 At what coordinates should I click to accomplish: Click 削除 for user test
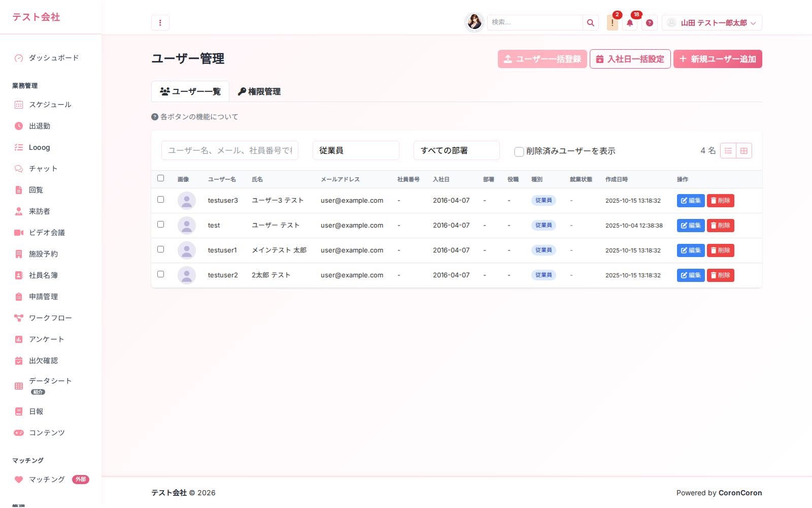pos(721,226)
